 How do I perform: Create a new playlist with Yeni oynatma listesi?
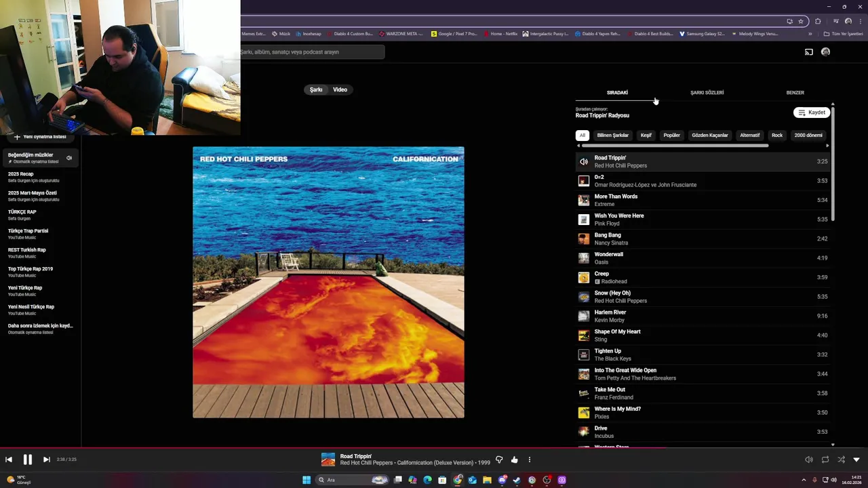point(40,136)
